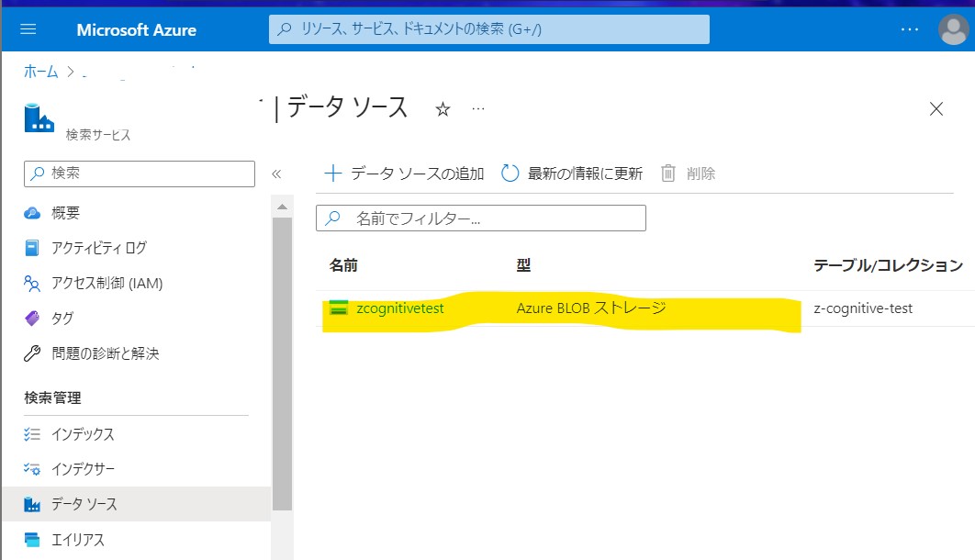Click the データ ソース factory icon
975x560 pixels.
coord(32,504)
